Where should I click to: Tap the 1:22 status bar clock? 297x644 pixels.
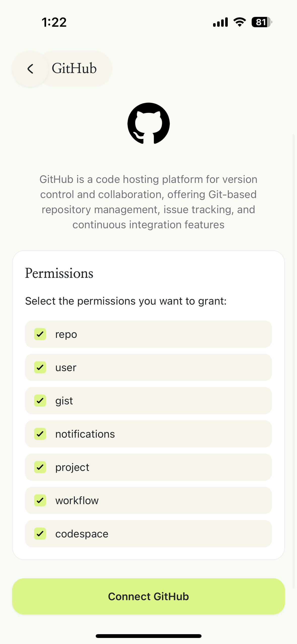coord(54,22)
